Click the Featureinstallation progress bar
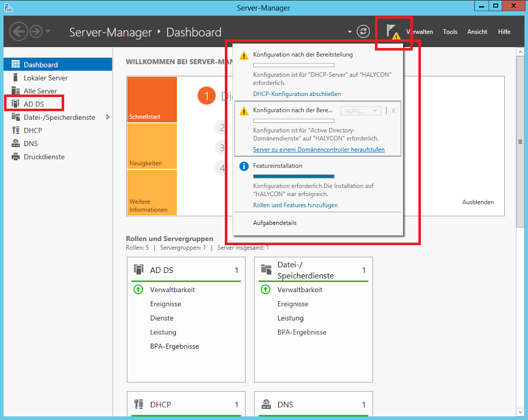 click(x=293, y=176)
